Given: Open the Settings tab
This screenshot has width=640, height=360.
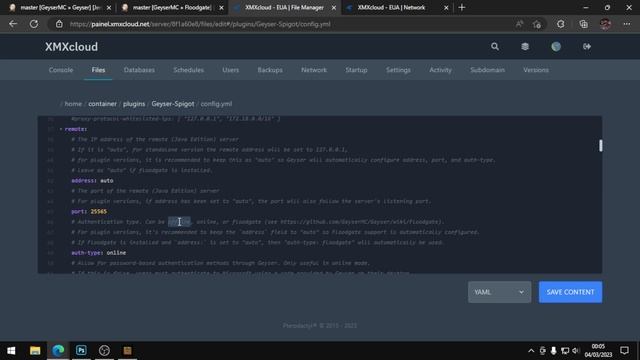Looking at the screenshot, I should 398,70.
